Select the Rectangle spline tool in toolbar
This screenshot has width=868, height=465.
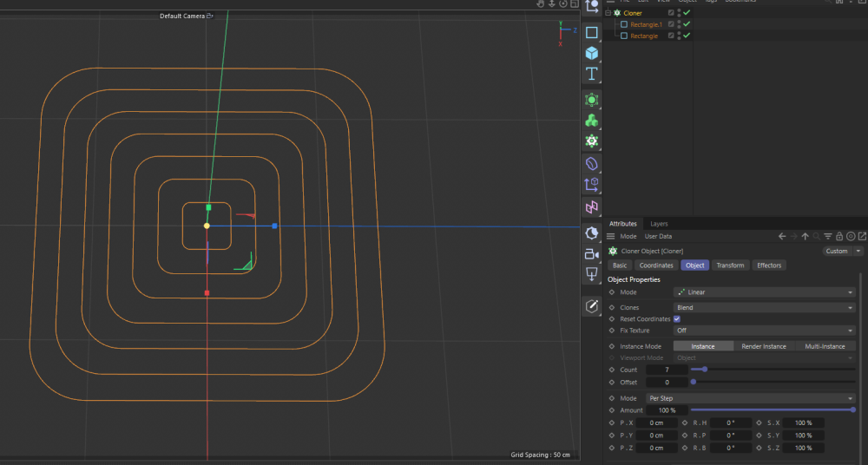(x=591, y=33)
